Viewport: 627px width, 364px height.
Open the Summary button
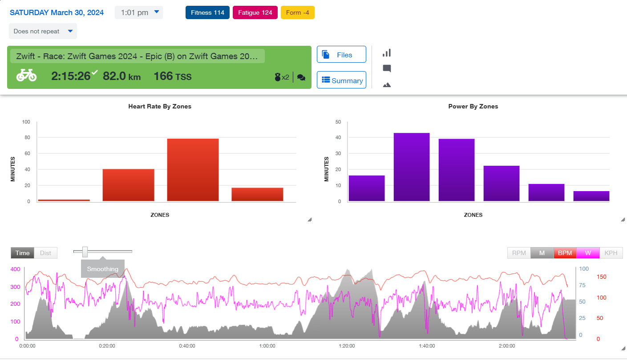tap(341, 80)
